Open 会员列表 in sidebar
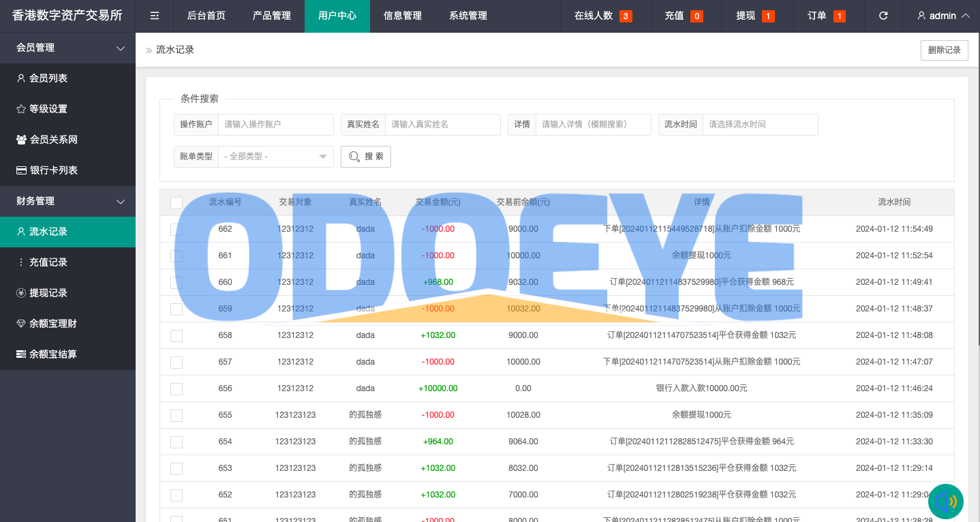This screenshot has height=522, width=980. point(67,78)
